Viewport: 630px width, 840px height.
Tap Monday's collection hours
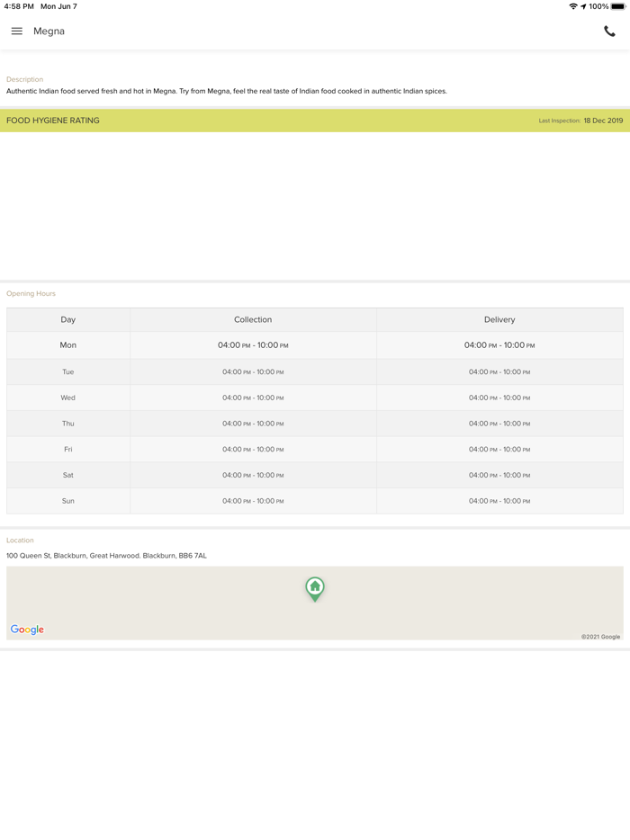[x=253, y=345]
